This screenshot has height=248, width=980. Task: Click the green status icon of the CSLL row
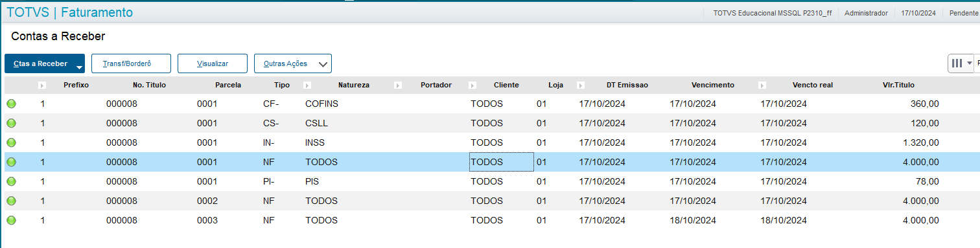click(x=12, y=123)
